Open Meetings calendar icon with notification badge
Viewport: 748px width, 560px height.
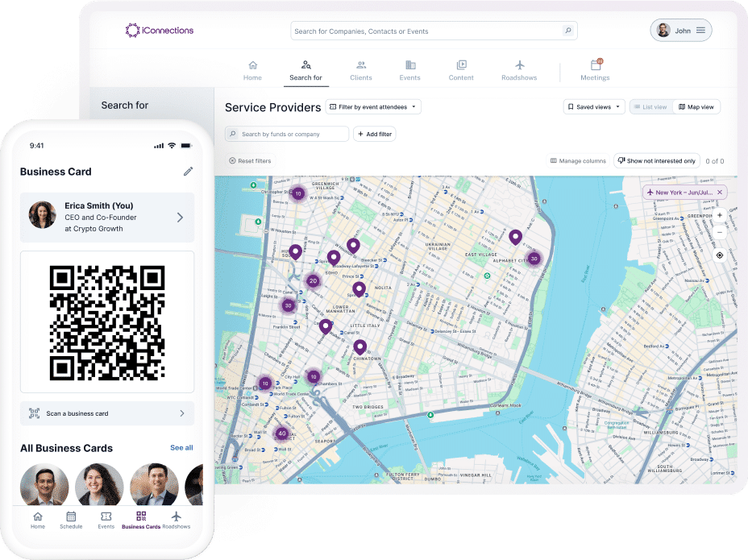596,65
